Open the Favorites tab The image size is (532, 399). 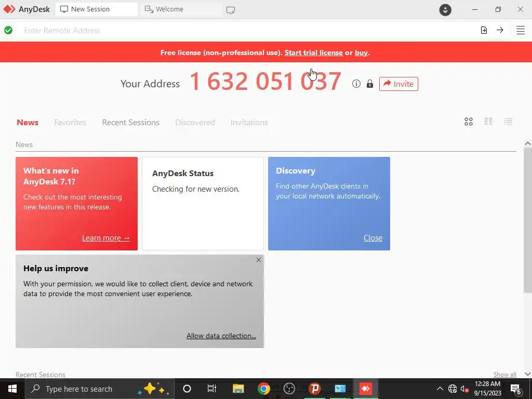pos(70,122)
